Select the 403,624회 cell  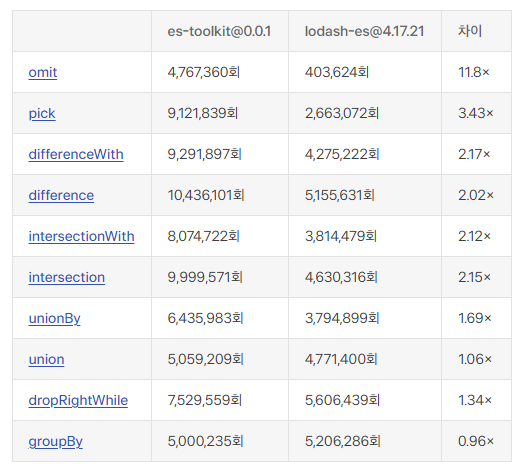click(365, 72)
